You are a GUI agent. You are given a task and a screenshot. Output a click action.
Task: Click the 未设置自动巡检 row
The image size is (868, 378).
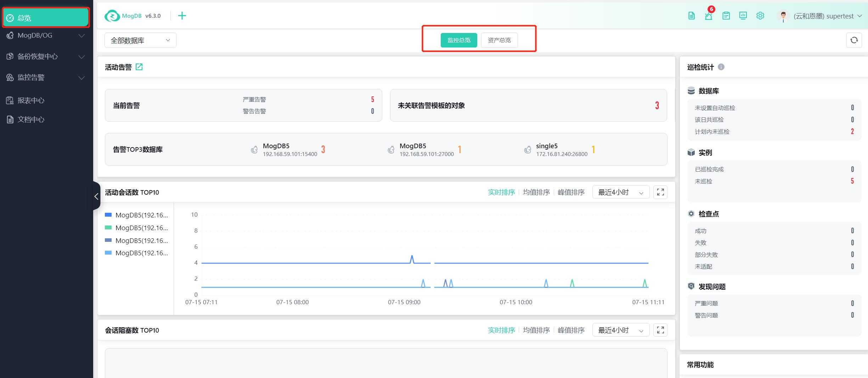[774, 108]
